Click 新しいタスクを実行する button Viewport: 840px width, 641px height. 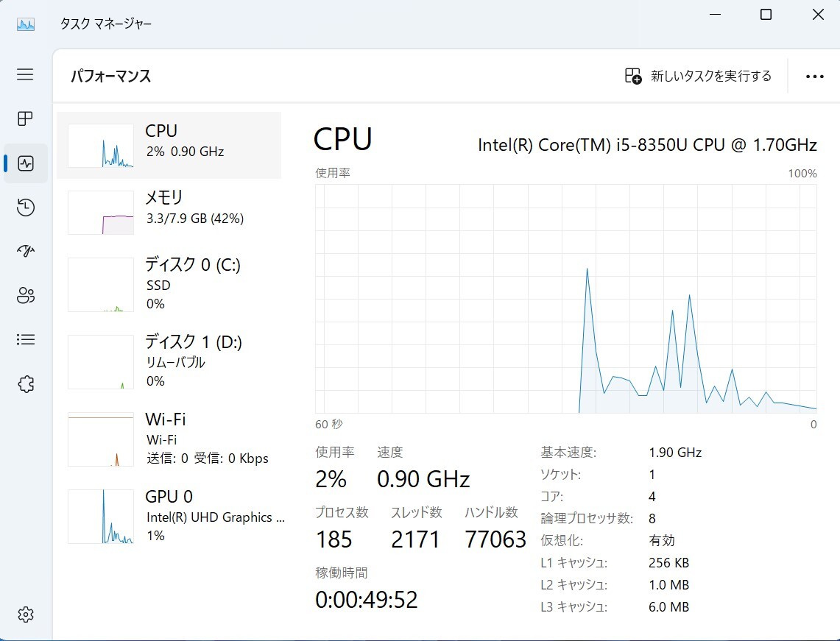[698, 76]
